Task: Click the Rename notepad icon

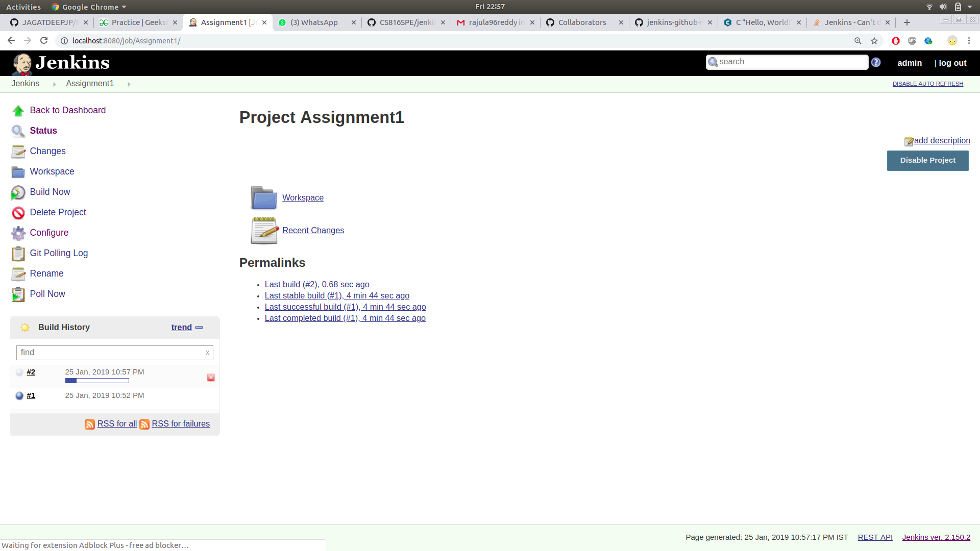Action: [x=18, y=274]
